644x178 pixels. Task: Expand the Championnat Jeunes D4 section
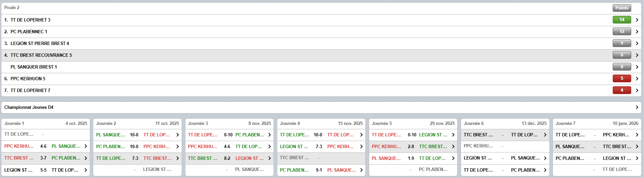pos(637,107)
